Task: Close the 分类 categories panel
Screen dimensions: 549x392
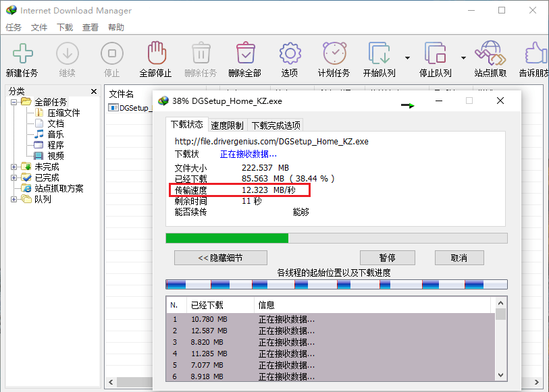Action: [x=93, y=91]
